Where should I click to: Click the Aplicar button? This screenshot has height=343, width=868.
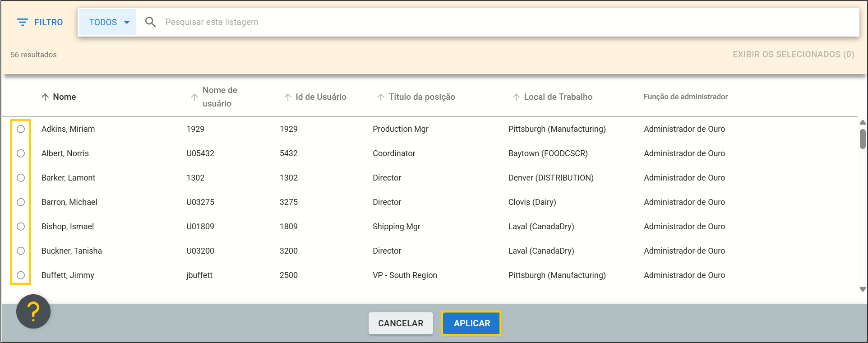471,323
